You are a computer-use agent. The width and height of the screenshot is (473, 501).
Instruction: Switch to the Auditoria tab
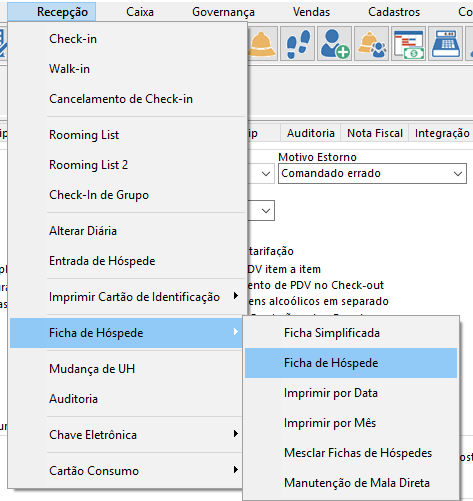311,133
